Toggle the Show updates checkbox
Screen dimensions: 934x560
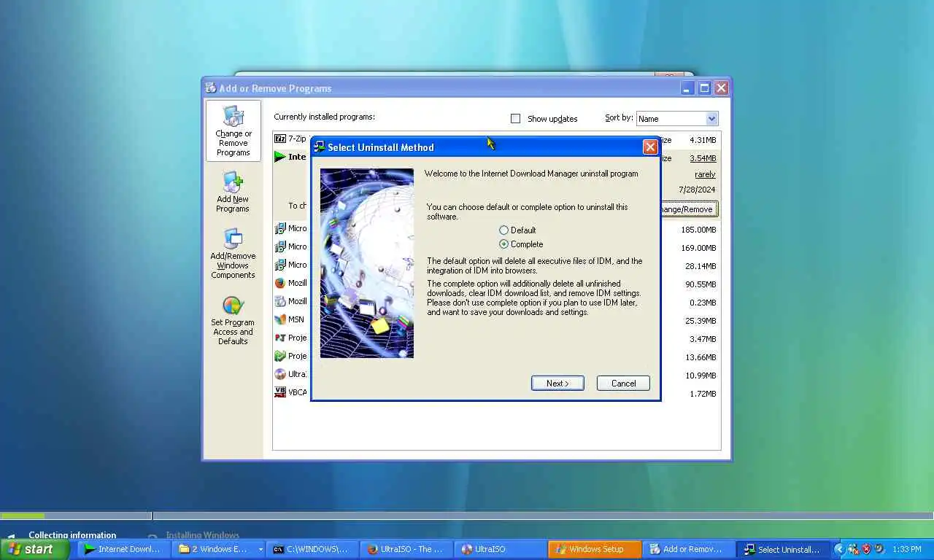coord(516,119)
